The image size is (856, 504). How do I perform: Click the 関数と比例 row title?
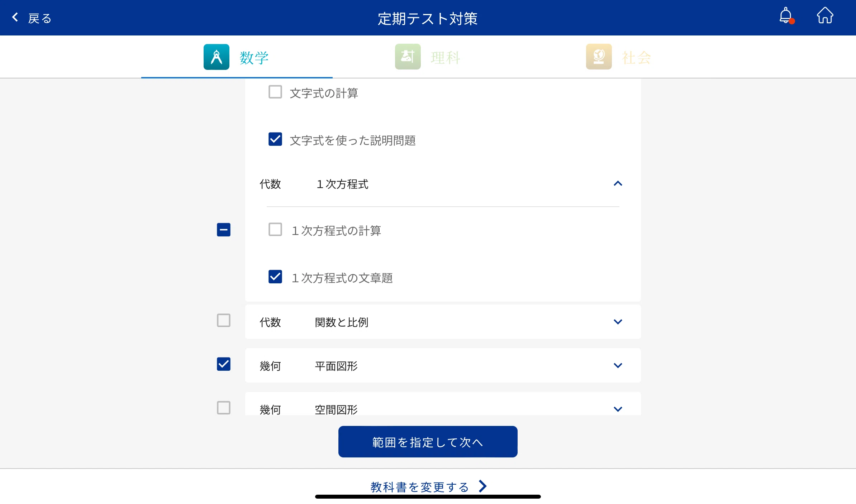[342, 322]
